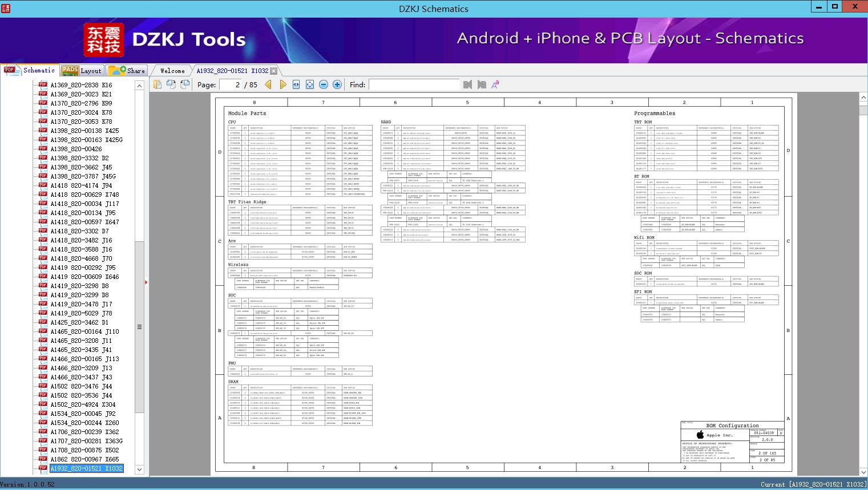Click the Find text input field
The image size is (868, 490).
414,84
